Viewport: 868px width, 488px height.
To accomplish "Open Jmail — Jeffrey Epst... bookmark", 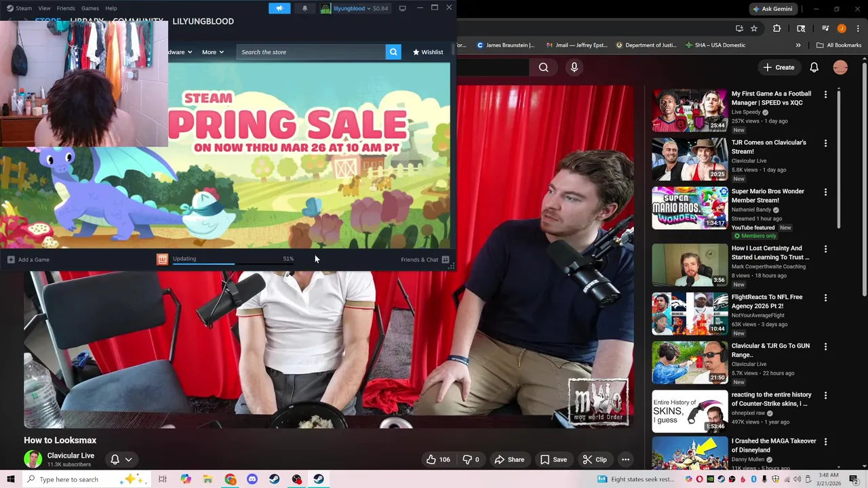I will point(576,45).
